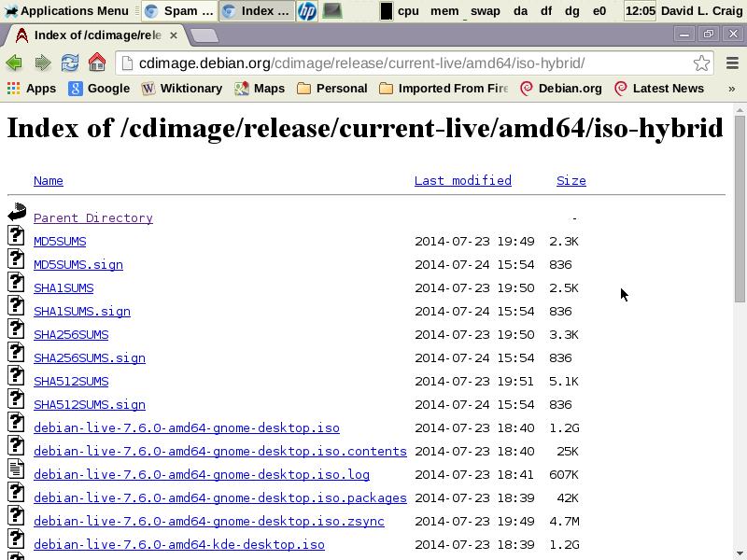Open new browser tab
The image size is (747, 560).
pyautogui.click(x=204, y=35)
